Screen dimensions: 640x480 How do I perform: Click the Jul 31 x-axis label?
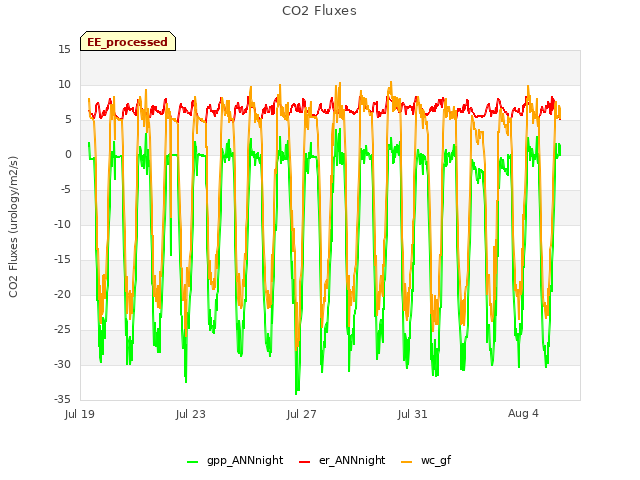pyautogui.click(x=412, y=414)
